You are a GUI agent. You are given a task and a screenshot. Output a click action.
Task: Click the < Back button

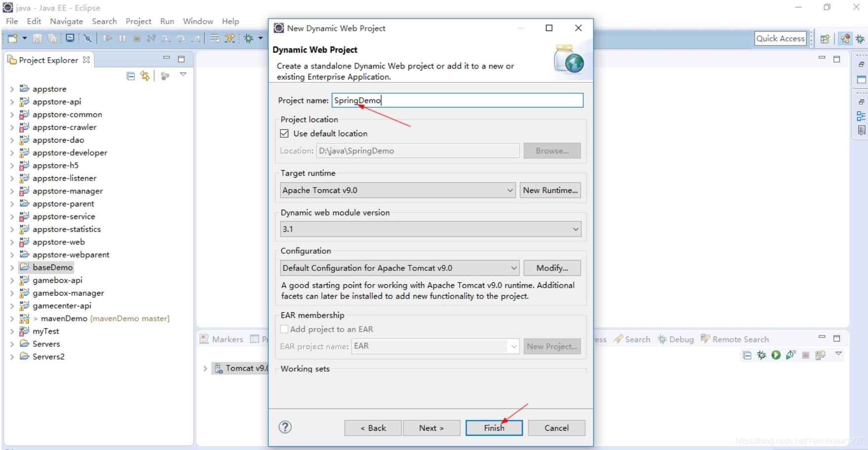click(x=373, y=428)
